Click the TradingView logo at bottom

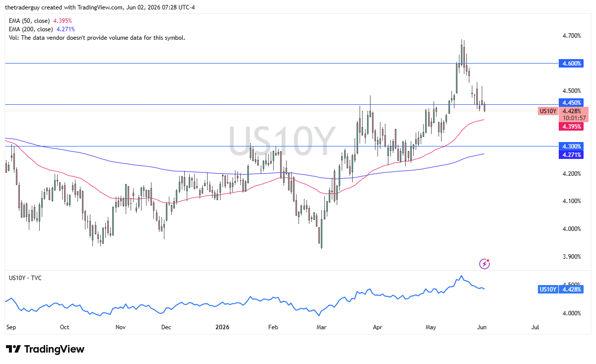[45, 349]
